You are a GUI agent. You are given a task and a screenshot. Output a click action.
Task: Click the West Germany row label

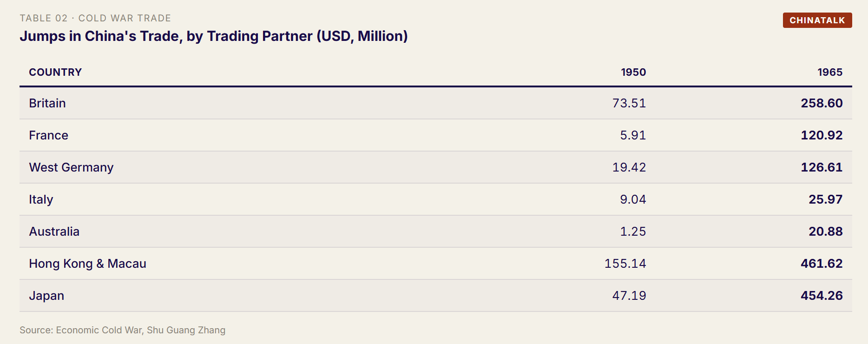(x=71, y=167)
